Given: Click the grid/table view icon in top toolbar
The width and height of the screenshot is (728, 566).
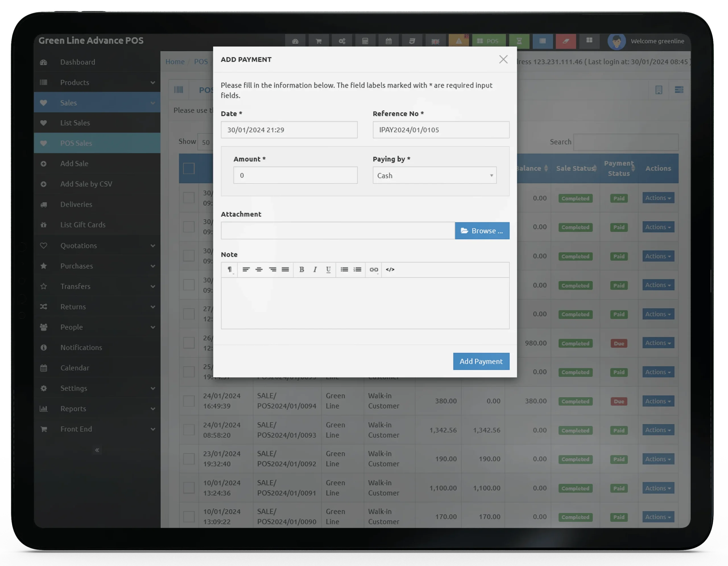Looking at the screenshot, I should coord(590,41).
